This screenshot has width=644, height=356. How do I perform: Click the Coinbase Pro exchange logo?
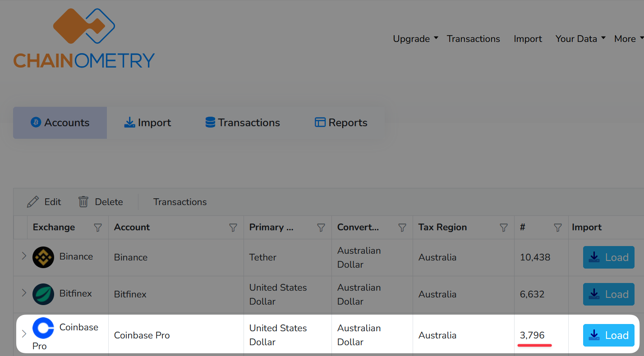click(43, 328)
